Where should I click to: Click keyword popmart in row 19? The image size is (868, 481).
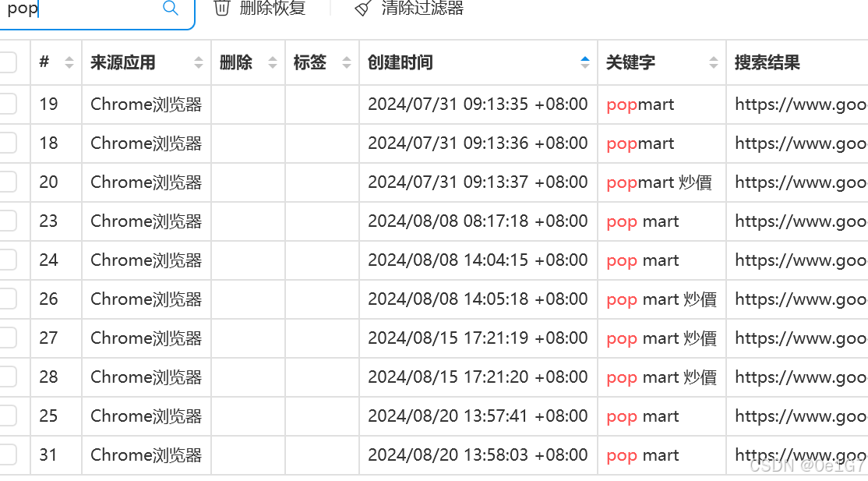click(640, 104)
